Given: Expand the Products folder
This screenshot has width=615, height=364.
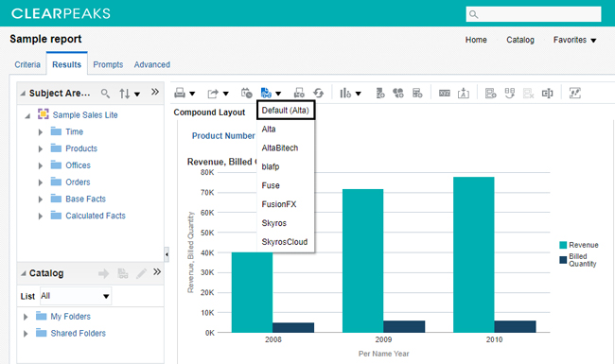Looking at the screenshot, I should point(40,148).
